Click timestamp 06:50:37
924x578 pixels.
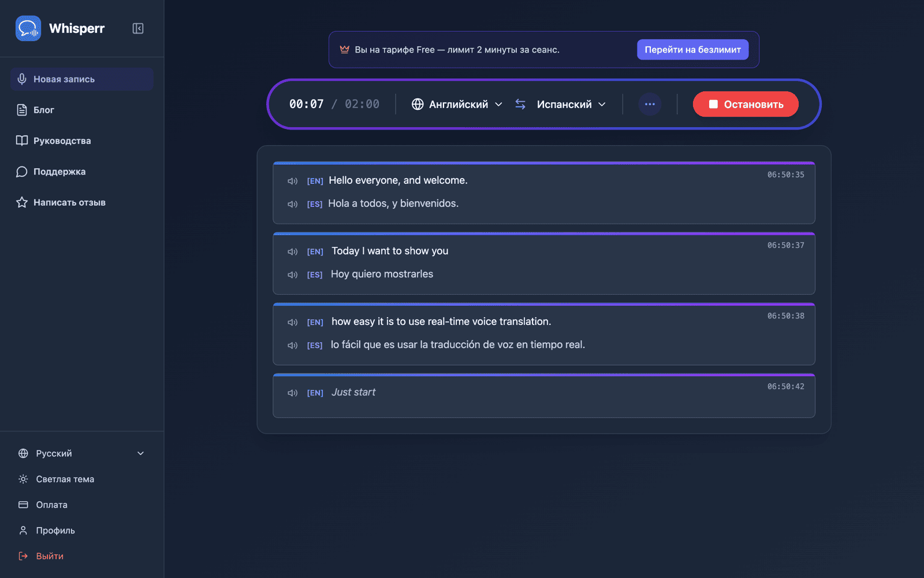pos(785,245)
